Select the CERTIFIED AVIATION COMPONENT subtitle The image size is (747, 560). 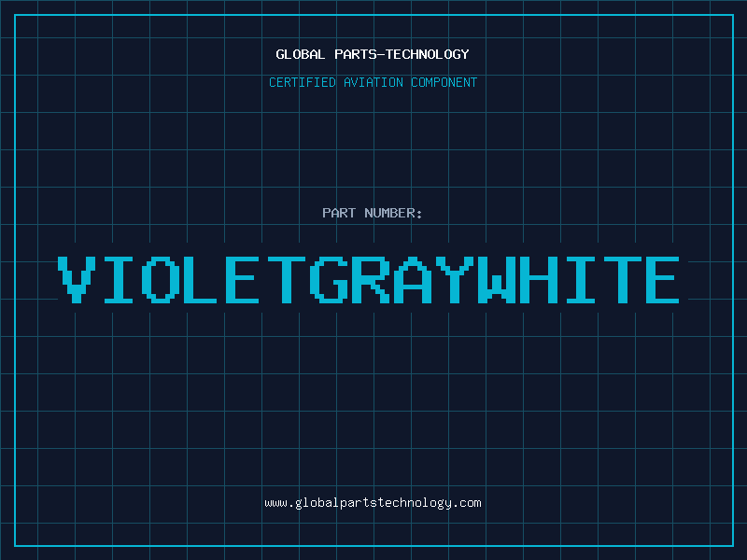point(373,82)
